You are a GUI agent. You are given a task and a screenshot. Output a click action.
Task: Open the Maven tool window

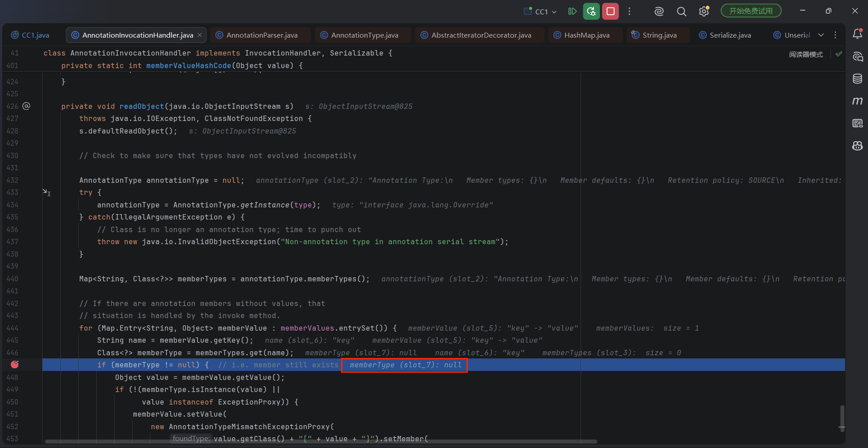(x=857, y=101)
